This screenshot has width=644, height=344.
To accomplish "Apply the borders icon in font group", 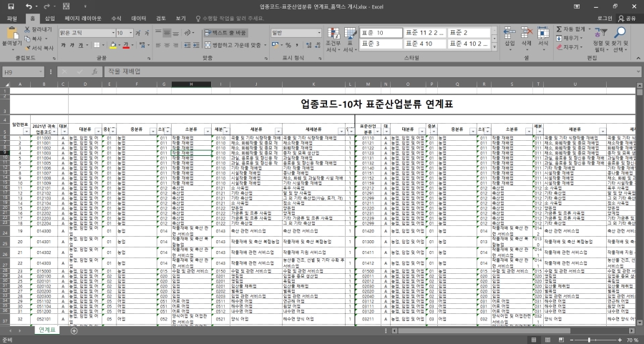I will [97, 45].
